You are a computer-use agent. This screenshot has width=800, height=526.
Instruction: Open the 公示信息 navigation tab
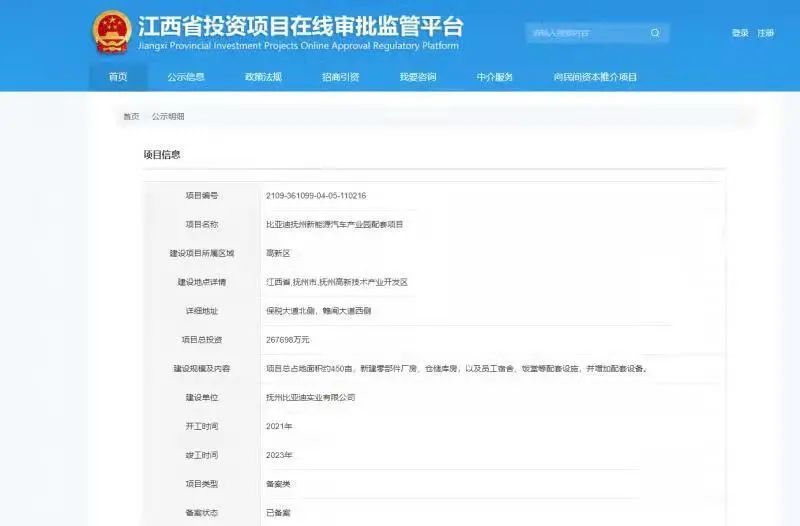click(186, 77)
